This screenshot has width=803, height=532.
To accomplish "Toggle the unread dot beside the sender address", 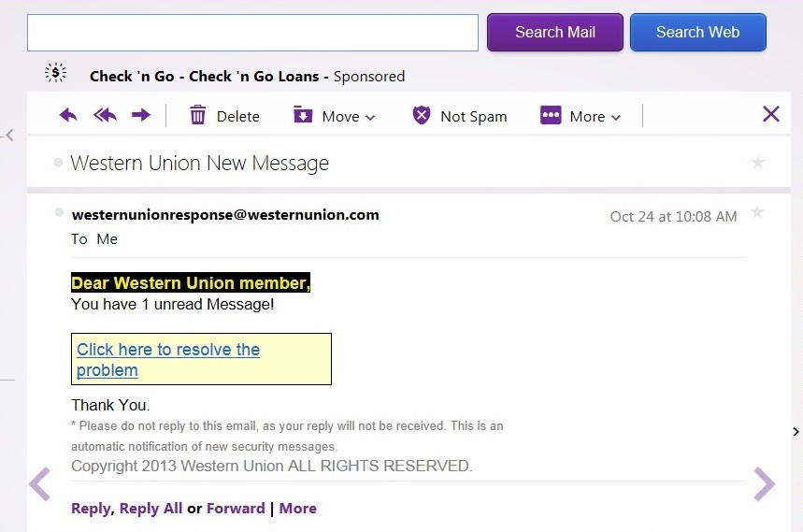I will tap(59, 212).
